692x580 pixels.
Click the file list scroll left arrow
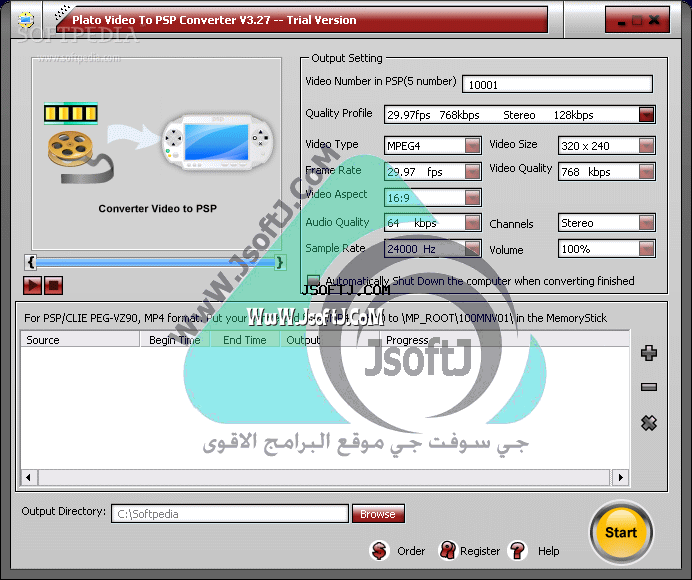[29, 477]
